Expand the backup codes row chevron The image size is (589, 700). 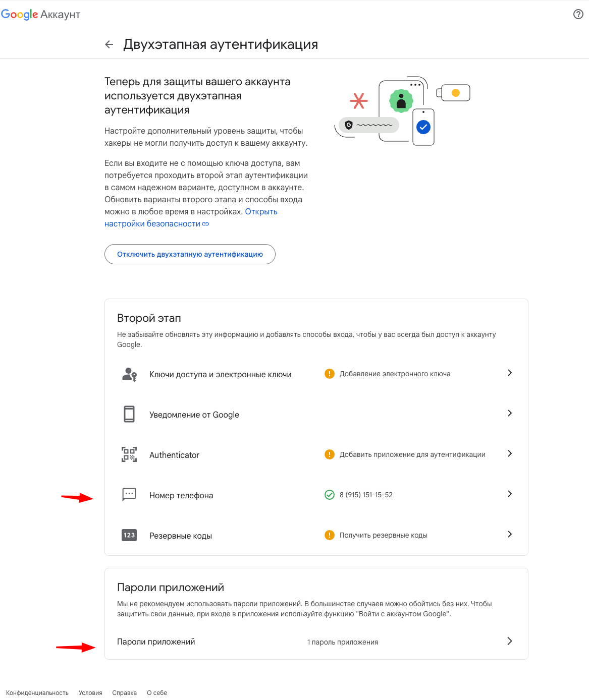point(510,534)
